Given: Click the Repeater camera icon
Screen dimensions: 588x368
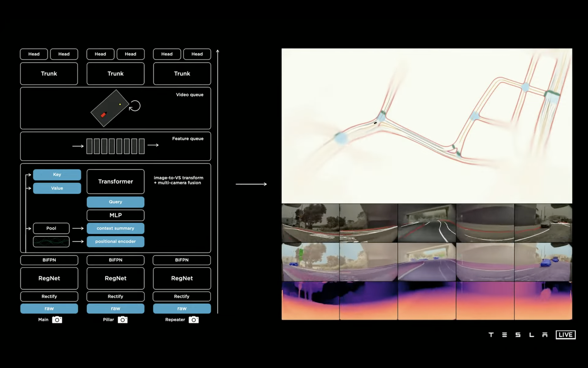Looking at the screenshot, I should (193, 320).
